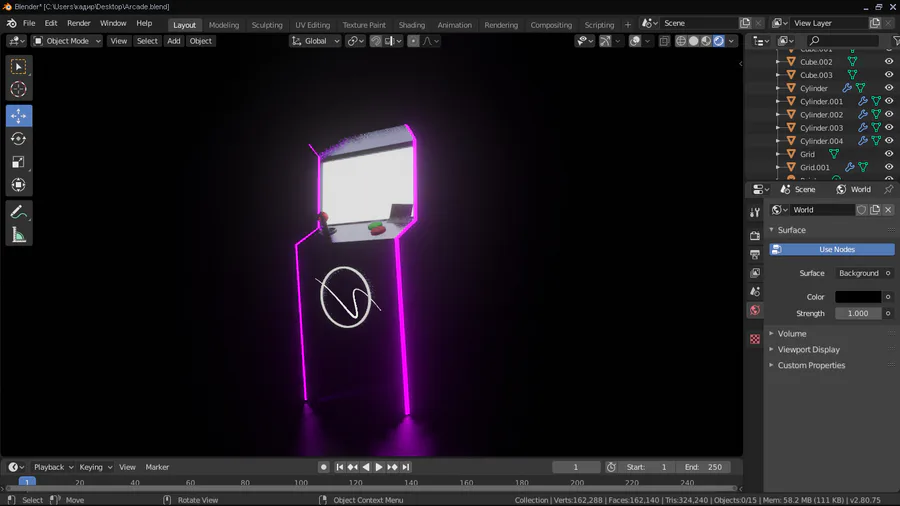Switch to the UV Editing workspace tab
The height and width of the screenshot is (506, 900).
[312, 25]
